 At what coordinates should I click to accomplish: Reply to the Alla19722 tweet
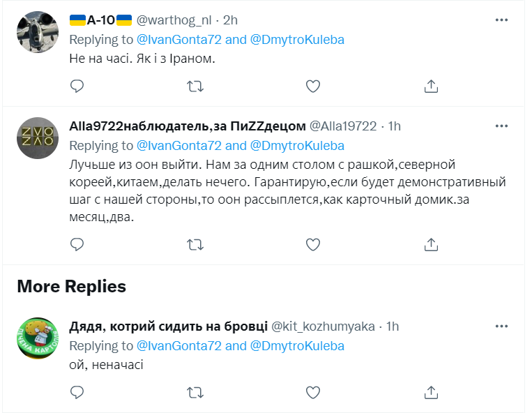(x=77, y=244)
